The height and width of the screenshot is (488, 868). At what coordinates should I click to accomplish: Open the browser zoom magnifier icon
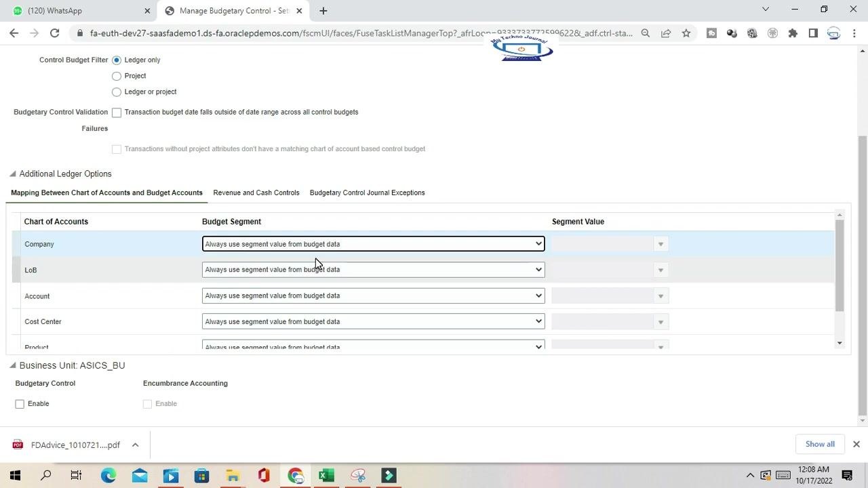[646, 33]
